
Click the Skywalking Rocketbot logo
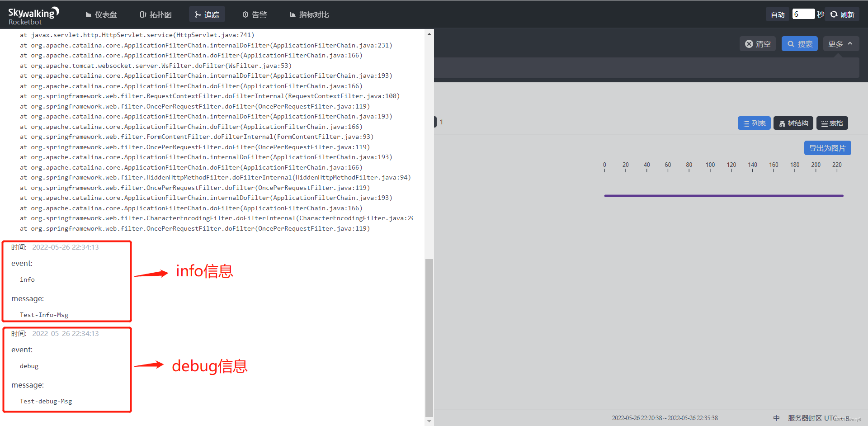34,15
